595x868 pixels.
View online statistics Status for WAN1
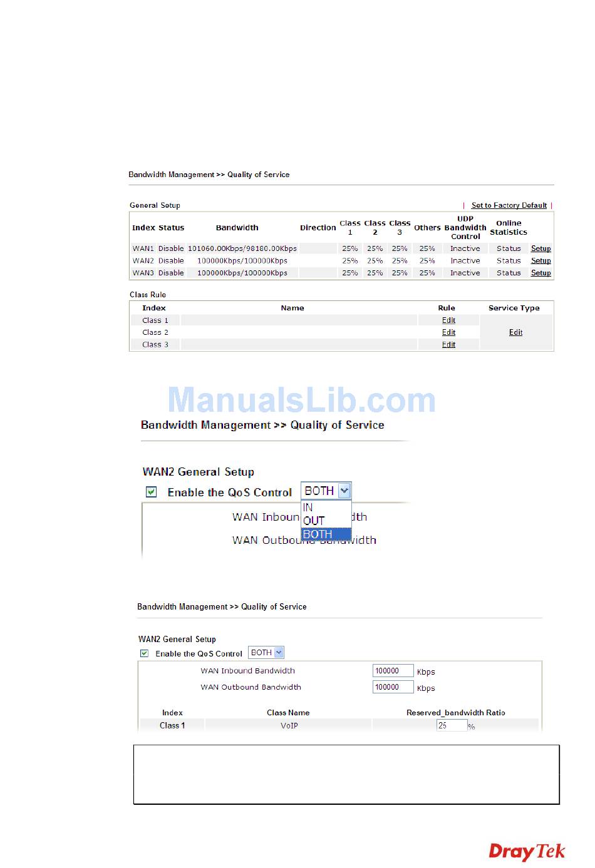coord(509,248)
